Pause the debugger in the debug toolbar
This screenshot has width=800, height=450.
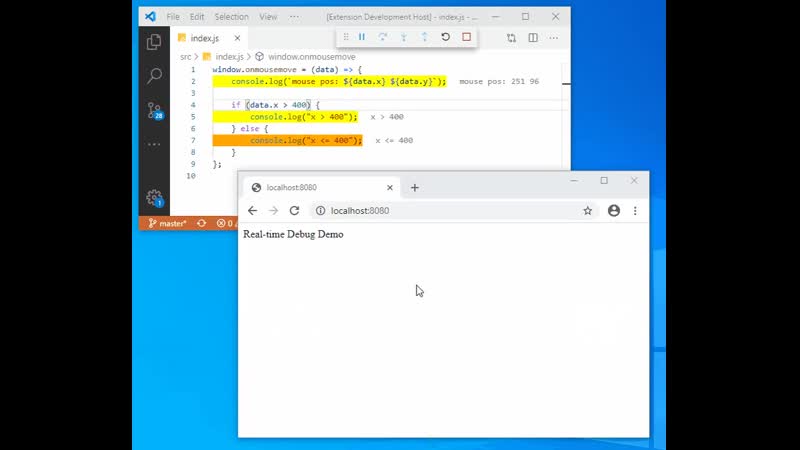[x=362, y=37]
